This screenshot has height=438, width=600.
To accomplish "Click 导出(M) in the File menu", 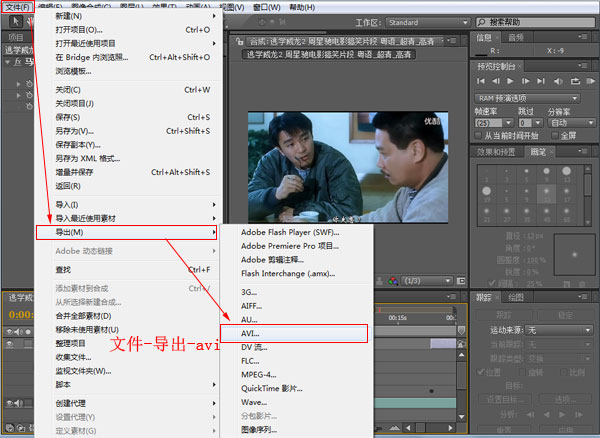I will pos(126,232).
